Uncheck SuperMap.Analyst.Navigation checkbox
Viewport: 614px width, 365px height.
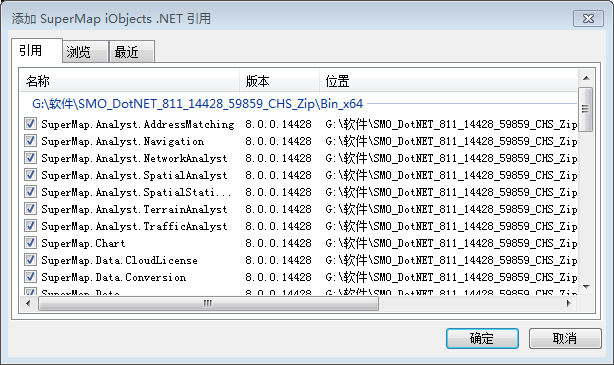31,141
